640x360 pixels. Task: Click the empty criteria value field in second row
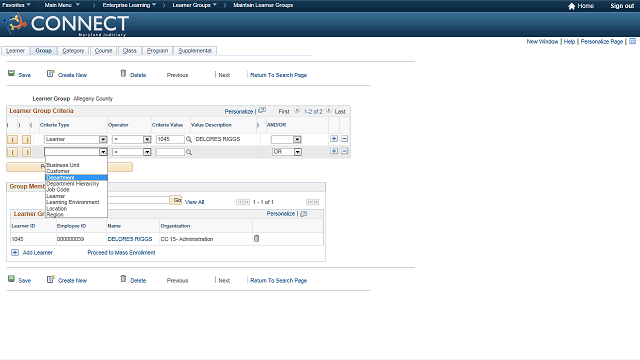(x=170, y=152)
